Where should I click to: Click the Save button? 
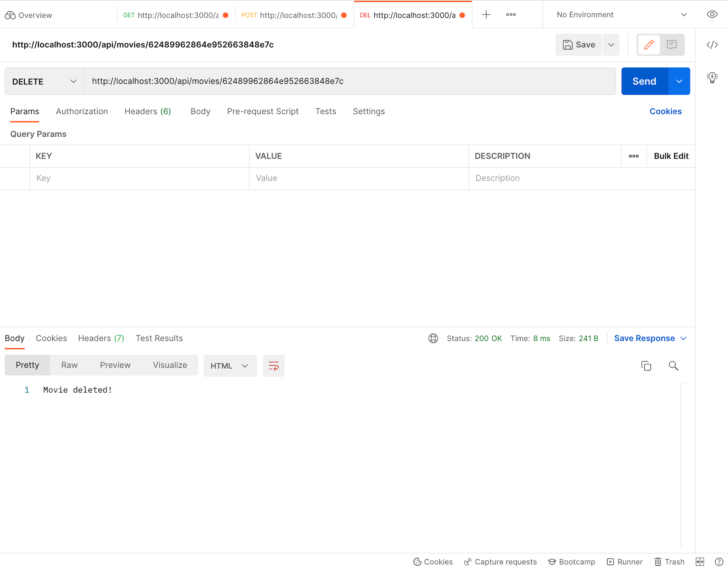(579, 45)
